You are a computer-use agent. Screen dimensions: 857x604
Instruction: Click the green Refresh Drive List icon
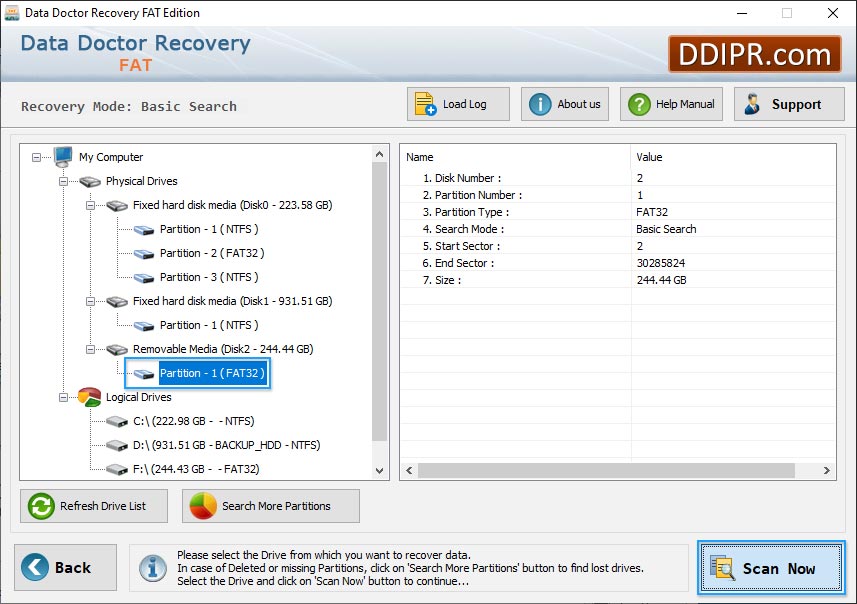[x=42, y=506]
